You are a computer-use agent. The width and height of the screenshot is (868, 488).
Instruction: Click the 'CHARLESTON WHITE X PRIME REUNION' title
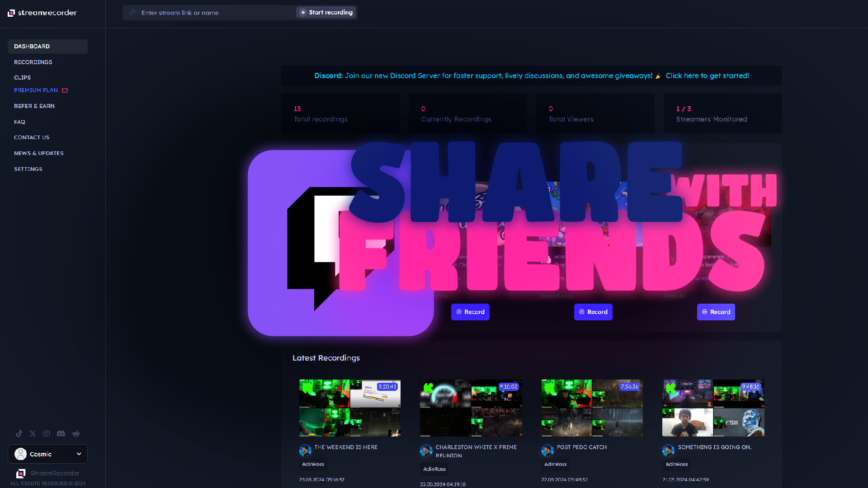(476, 451)
